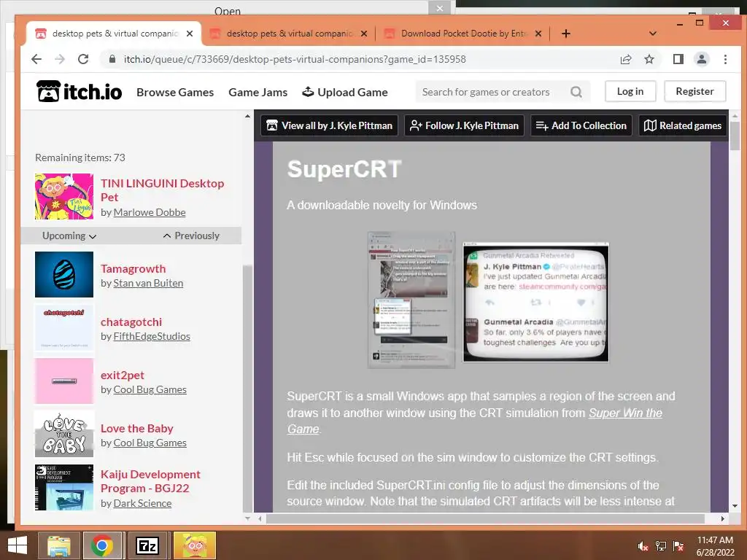Open File Explorer from the taskbar
This screenshot has width=747, height=560.
(59, 545)
